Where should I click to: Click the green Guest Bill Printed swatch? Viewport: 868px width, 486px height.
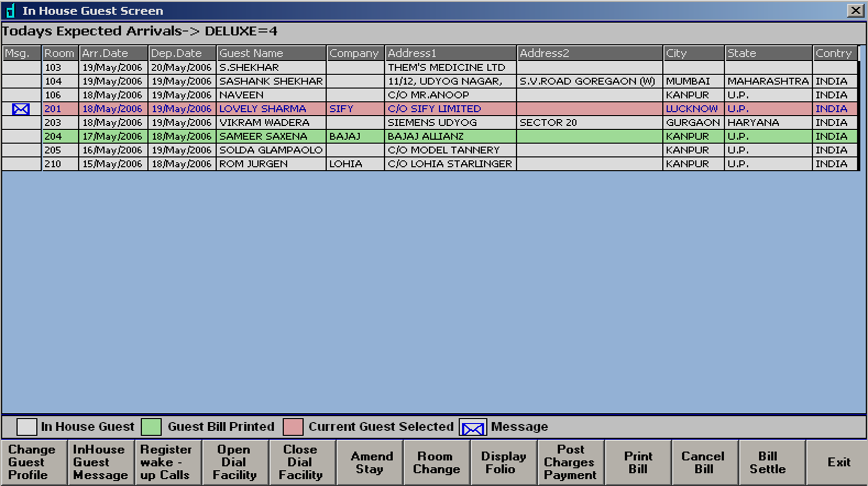pos(151,427)
